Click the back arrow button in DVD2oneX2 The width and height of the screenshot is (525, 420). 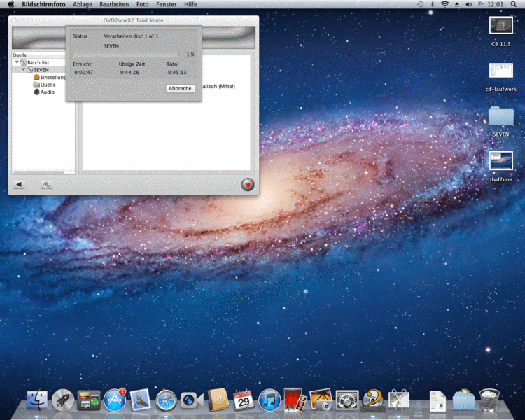(x=19, y=184)
